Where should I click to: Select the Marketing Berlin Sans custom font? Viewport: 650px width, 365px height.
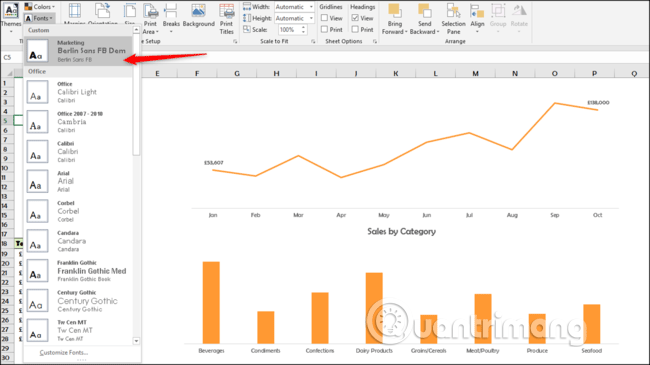click(78, 51)
